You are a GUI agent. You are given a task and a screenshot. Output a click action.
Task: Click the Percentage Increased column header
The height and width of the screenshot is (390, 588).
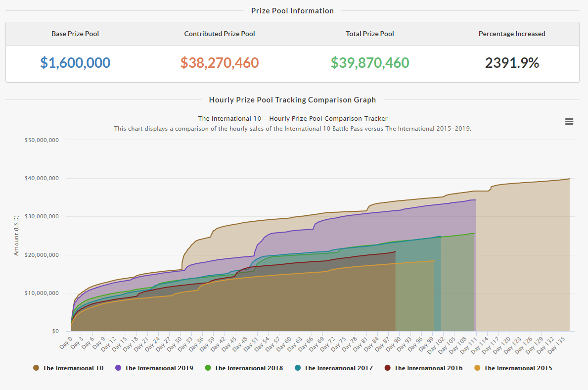pos(512,34)
